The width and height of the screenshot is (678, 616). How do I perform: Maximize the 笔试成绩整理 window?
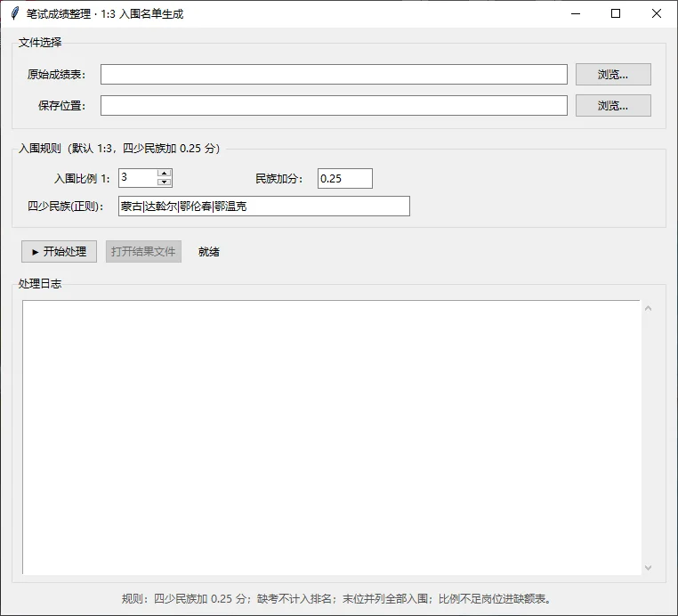coord(616,14)
